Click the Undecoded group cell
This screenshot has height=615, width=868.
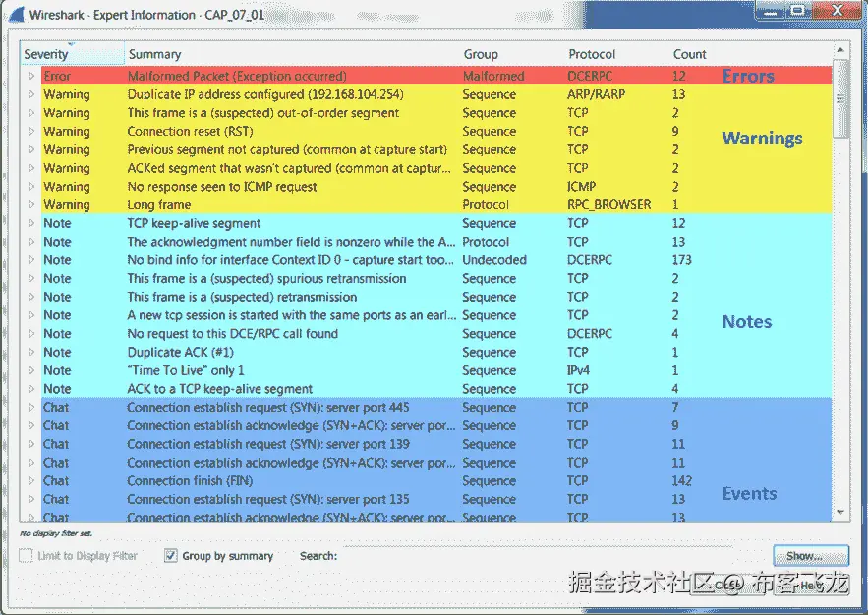pyautogui.click(x=494, y=260)
